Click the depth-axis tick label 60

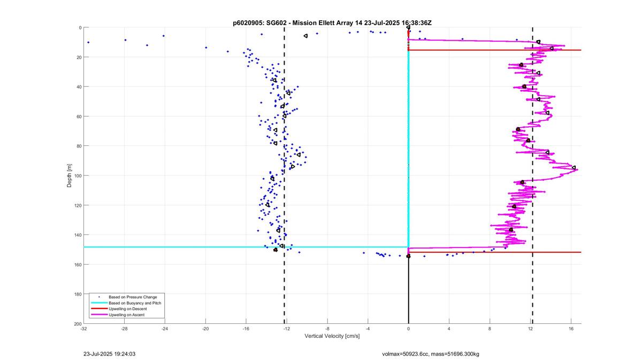[x=79, y=117]
